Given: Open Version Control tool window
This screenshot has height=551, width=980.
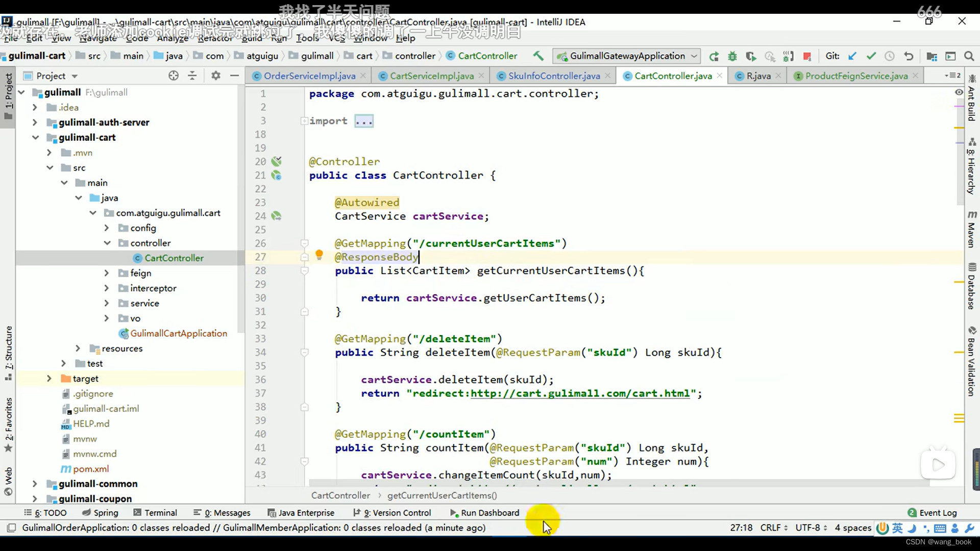Looking at the screenshot, I should [392, 513].
